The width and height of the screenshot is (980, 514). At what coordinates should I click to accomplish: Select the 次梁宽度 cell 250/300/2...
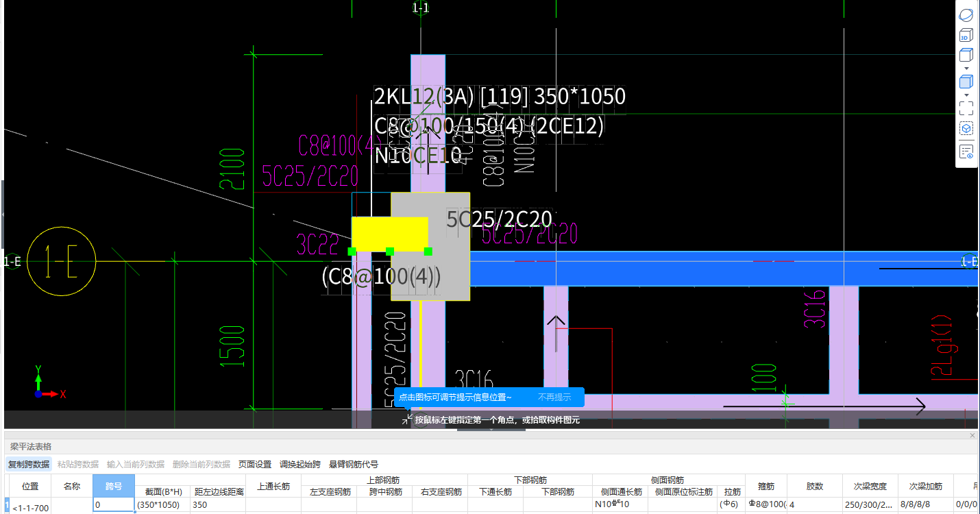pos(870,505)
